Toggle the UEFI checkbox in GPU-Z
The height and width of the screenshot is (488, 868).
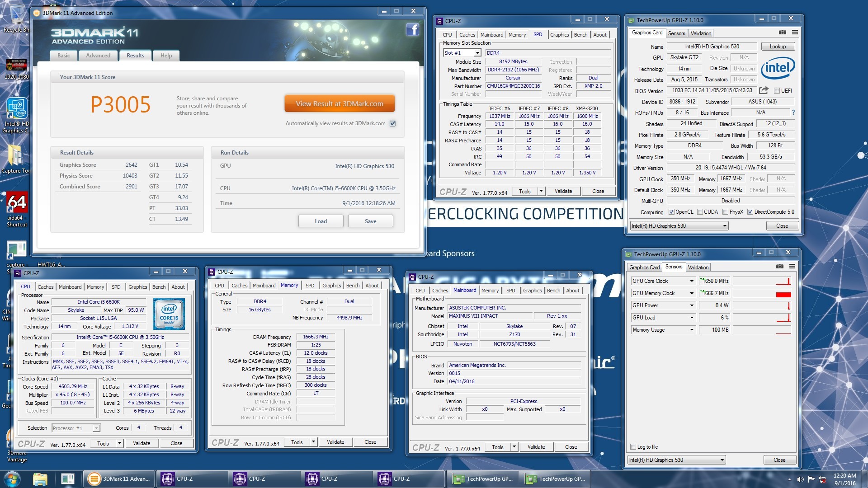pyautogui.click(x=777, y=91)
